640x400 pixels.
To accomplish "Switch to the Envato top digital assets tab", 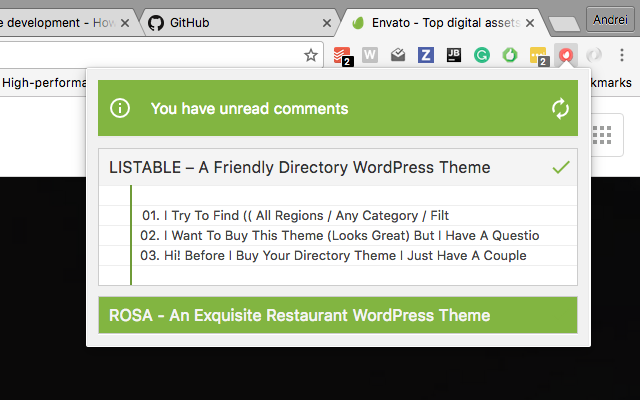I will point(443,23).
